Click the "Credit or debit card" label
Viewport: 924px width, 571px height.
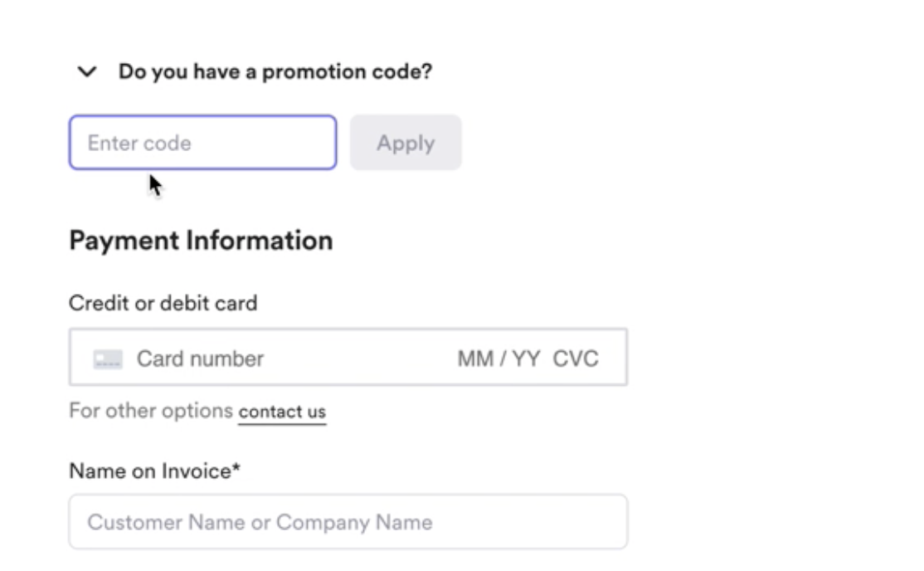pyautogui.click(x=163, y=303)
